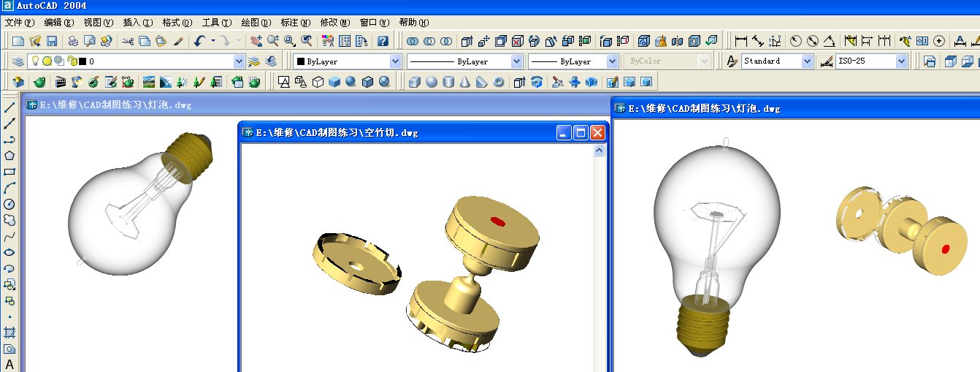Apply Gouraud shaded view mode
The image size is (980, 372).
point(351,82)
